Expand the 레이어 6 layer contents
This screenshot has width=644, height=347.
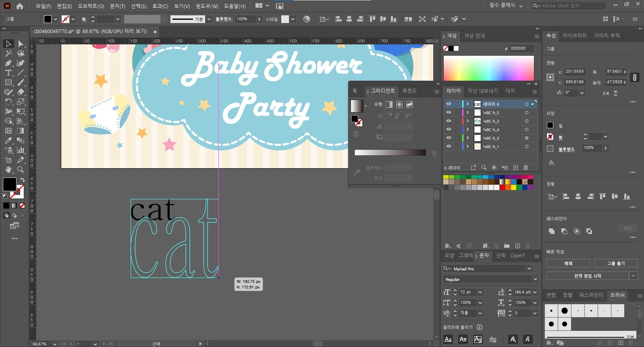click(x=467, y=104)
